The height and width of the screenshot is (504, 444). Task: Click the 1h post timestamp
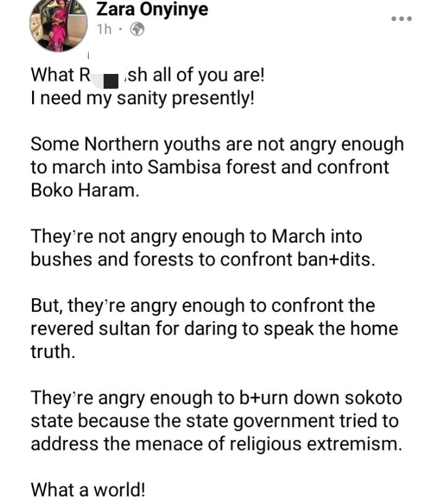pyautogui.click(x=105, y=29)
